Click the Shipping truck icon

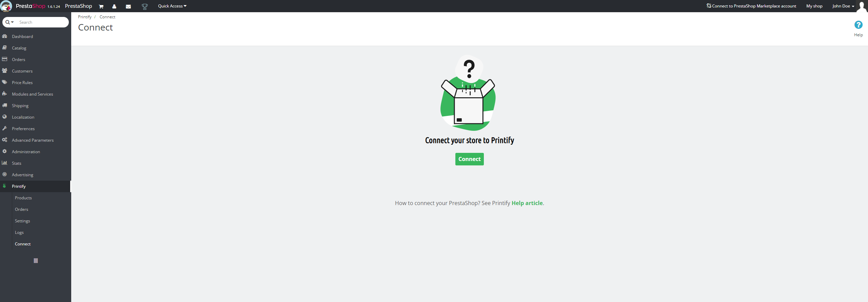click(5, 105)
